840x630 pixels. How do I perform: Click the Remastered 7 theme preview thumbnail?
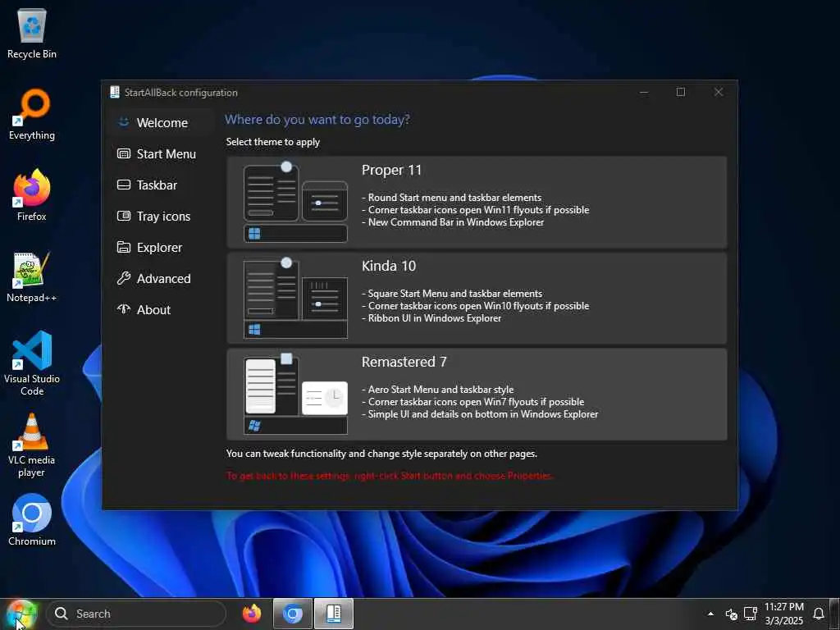295,394
